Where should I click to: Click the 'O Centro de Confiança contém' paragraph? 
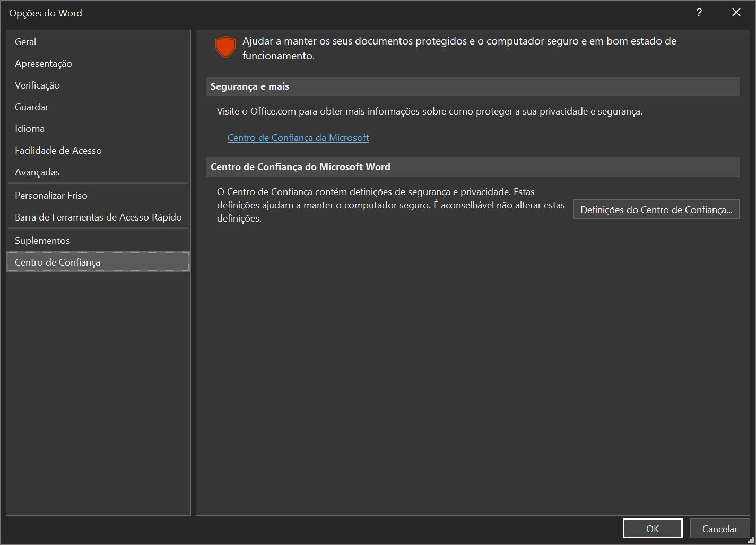391,205
